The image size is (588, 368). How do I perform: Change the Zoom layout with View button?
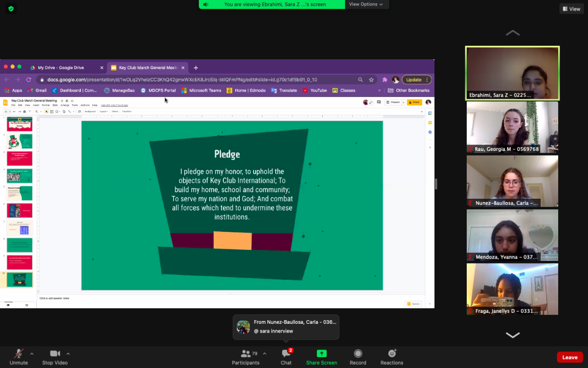point(571,9)
